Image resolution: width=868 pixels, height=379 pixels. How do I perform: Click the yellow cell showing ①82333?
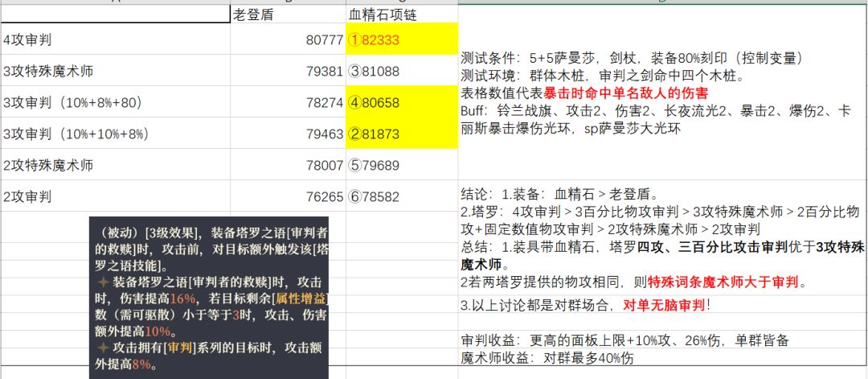402,39
